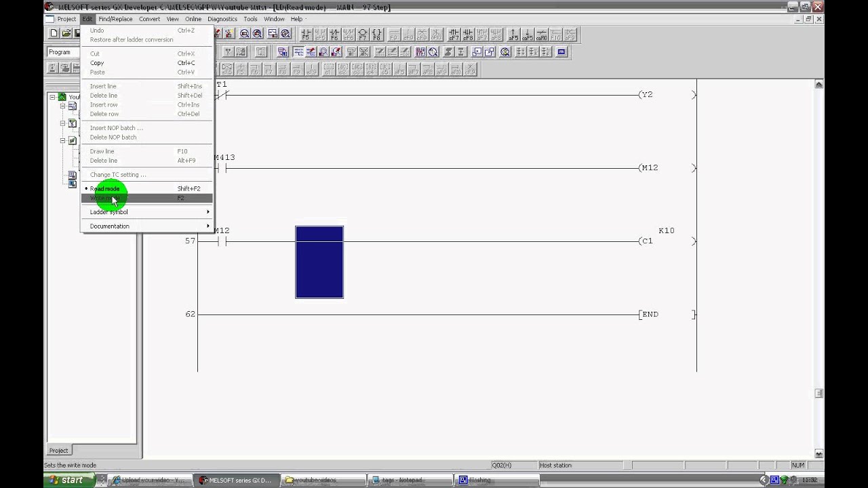Click the aF9 delete line toolbar icon
The width and height of the screenshot is (868, 488).
(x=570, y=34)
